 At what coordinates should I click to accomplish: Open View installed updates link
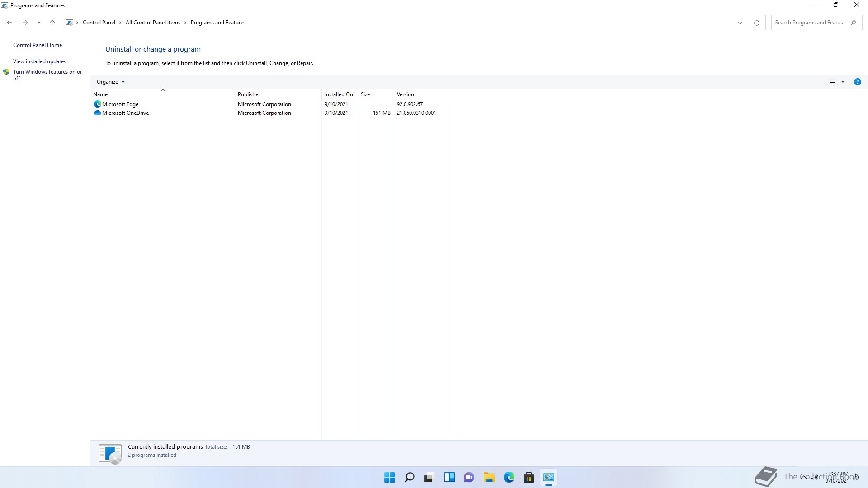point(39,61)
